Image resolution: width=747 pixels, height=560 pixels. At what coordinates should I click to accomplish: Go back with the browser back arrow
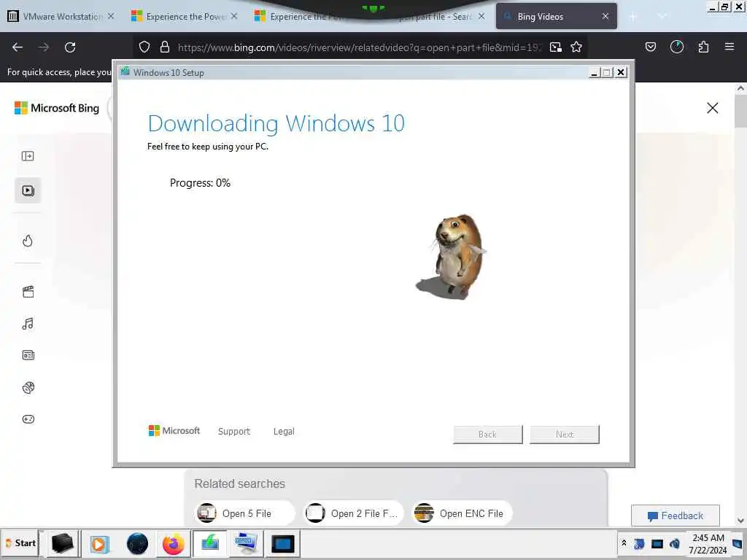(x=18, y=47)
